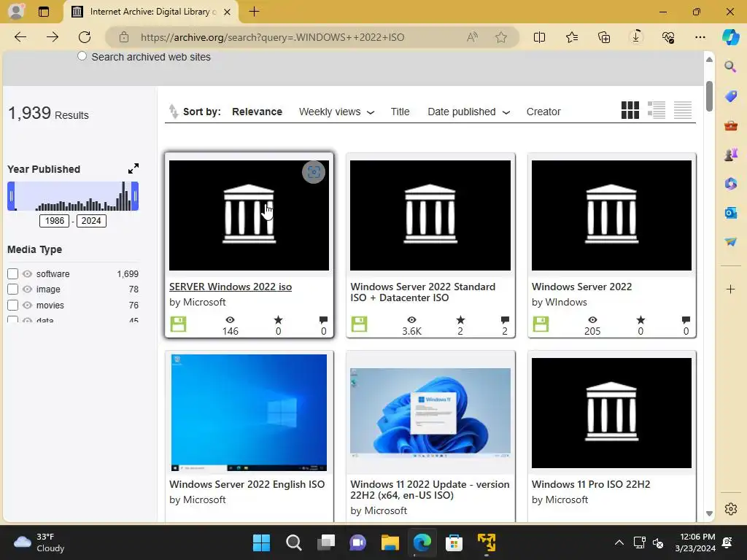Open Copilot icon in Edge toolbar

tap(730, 37)
